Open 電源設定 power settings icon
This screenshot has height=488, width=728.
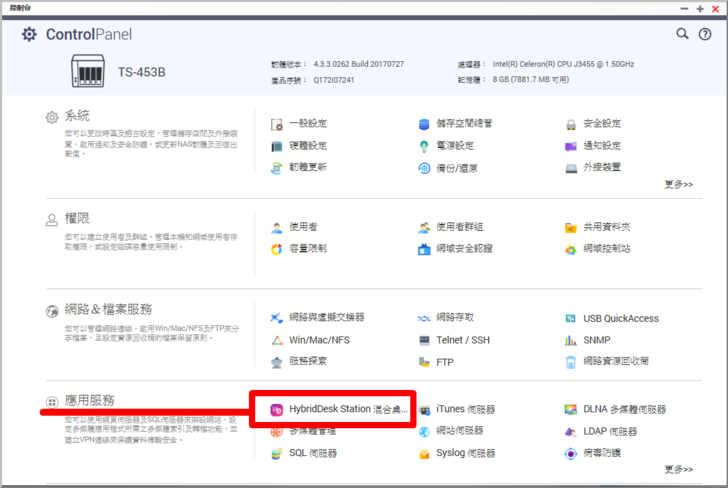pos(426,146)
